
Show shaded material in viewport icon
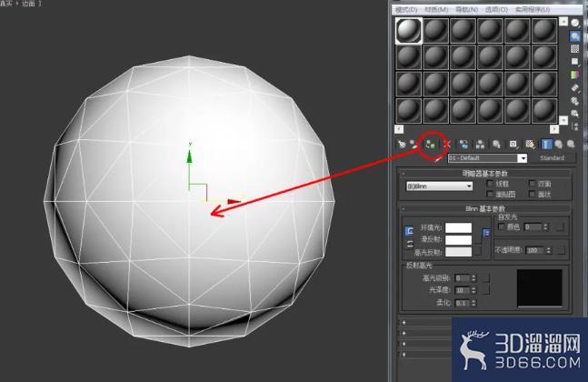pos(530,144)
